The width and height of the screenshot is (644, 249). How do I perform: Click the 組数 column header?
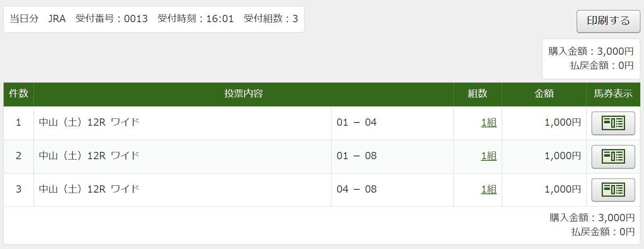478,94
